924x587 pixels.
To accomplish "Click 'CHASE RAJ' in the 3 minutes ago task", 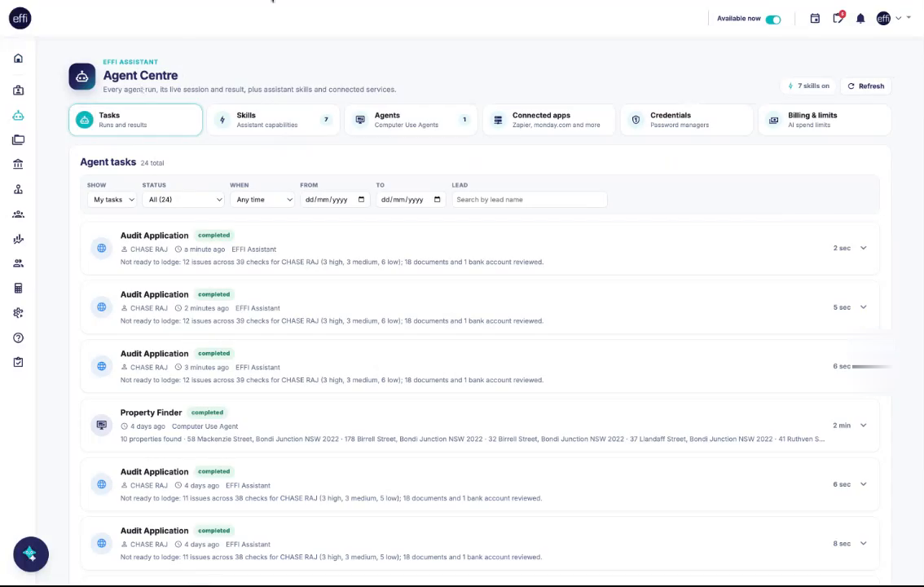I will 148,367.
